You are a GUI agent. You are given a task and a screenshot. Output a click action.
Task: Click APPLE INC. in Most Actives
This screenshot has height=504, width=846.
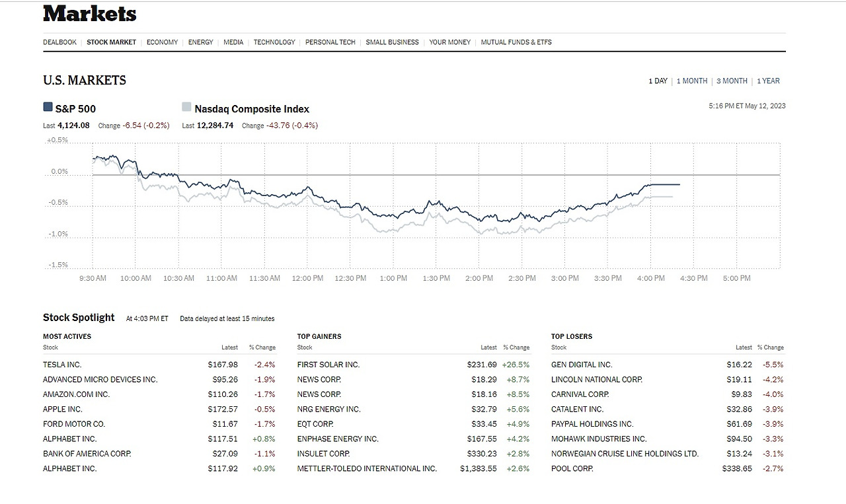(62, 409)
